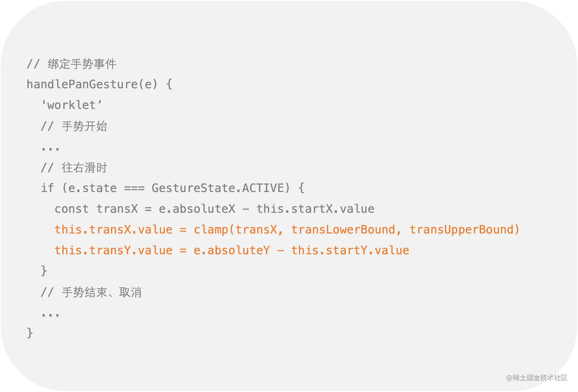
Task: Click e.absoluteY in the orange line
Action: (x=232, y=250)
